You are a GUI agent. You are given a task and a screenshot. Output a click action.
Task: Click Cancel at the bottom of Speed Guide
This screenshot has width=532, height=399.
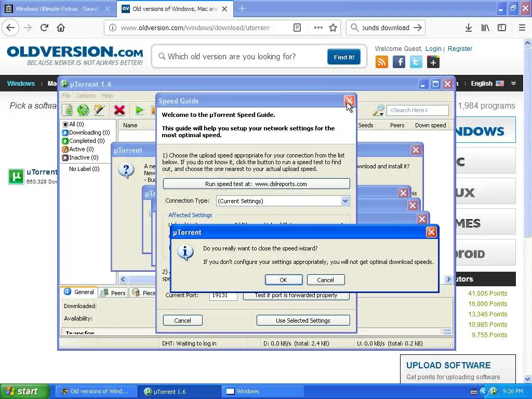tap(182, 320)
